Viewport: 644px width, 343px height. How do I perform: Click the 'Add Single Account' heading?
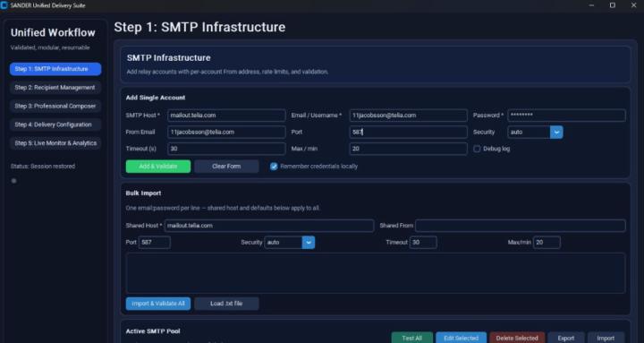click(156, 98)
